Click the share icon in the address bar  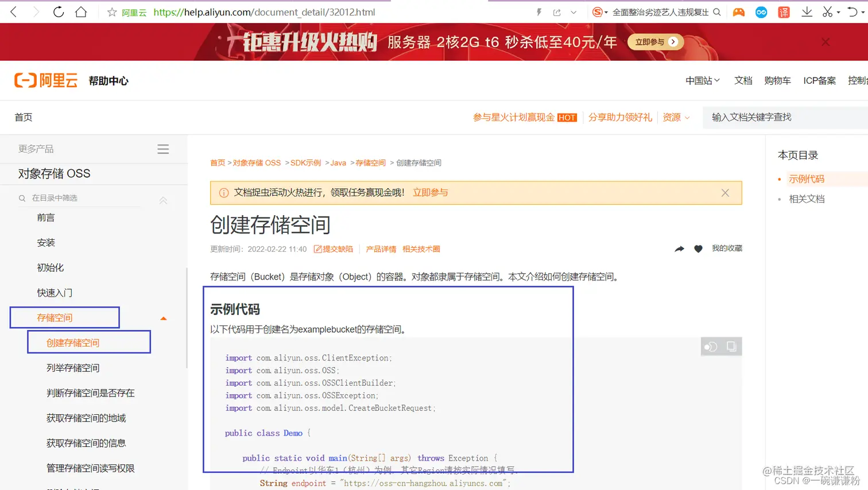point(557,12)
